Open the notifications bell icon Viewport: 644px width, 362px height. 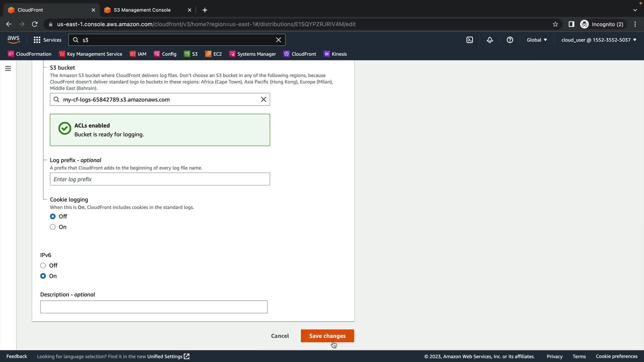coord(490,40)
